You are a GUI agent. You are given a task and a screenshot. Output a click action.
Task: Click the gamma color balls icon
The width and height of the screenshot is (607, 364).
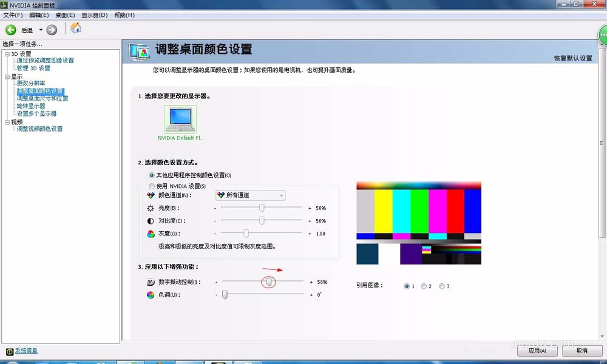[x=151, y=234]
